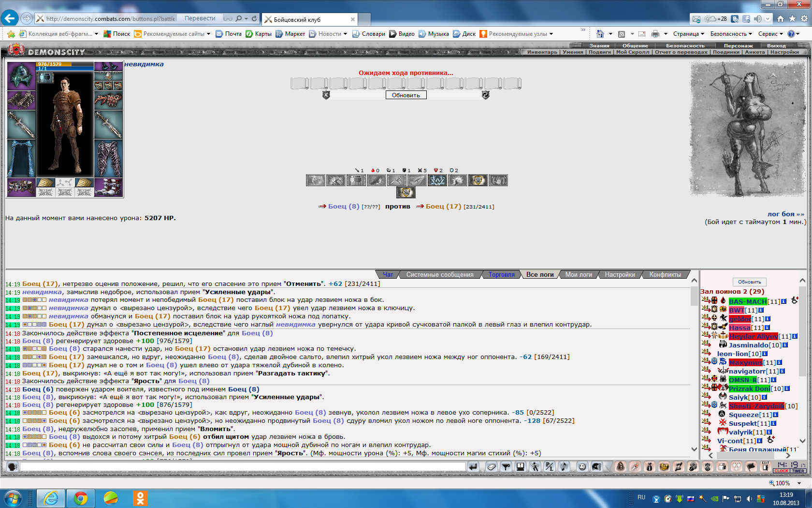Toggle TIMER mode in the game clock
812x508 pixels.
pos(798,471)
